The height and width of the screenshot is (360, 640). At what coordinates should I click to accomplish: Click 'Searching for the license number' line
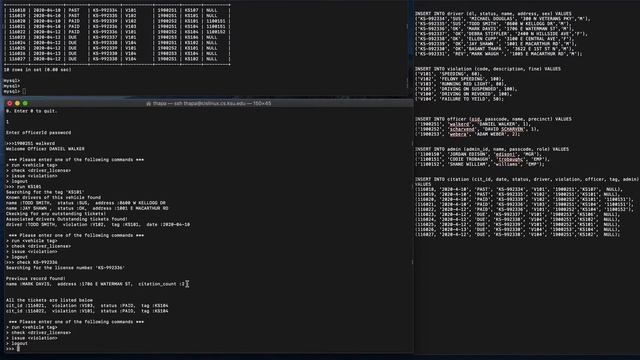point(65,268)
